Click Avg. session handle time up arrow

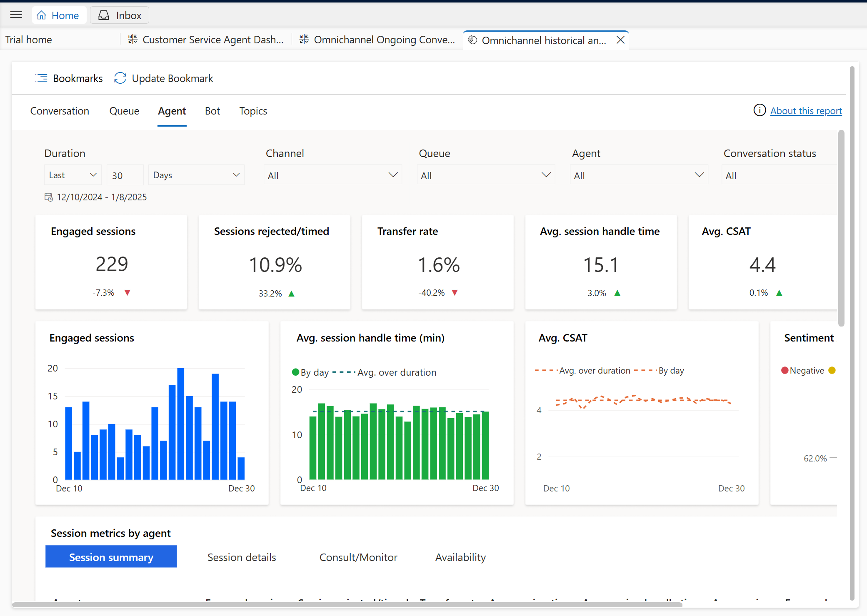coord(617,293)
